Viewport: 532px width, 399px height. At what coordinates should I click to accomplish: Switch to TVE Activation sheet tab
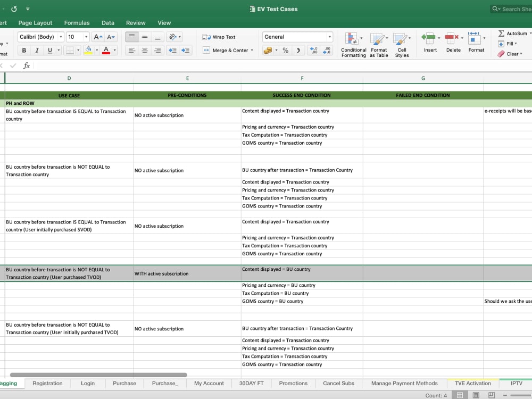pyautogui.click(x=473, y=383)
